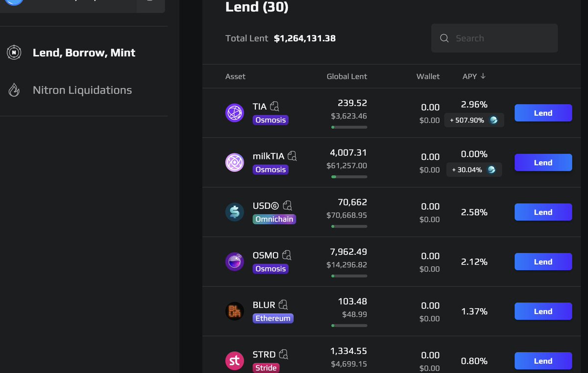Click the + 30.04% bonus APY badge
Viewport: 588px width, 373px height.
point(474,170)
